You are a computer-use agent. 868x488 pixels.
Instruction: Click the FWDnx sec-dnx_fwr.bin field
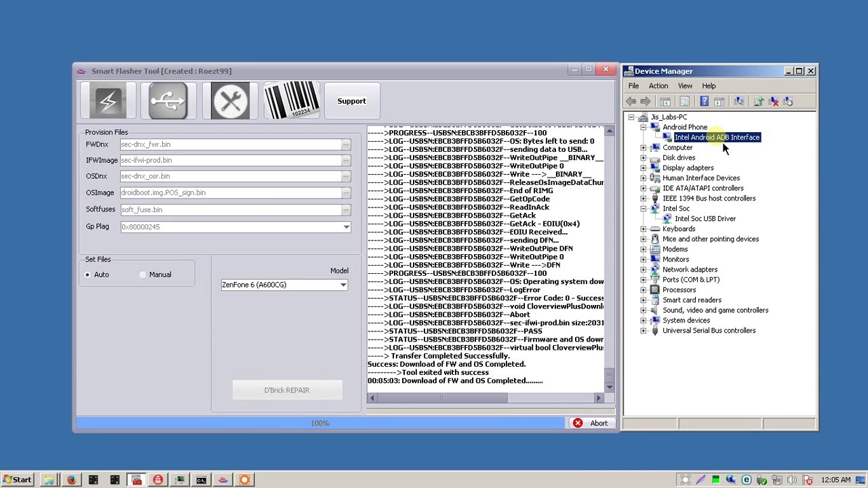click(x=231, y=144)
